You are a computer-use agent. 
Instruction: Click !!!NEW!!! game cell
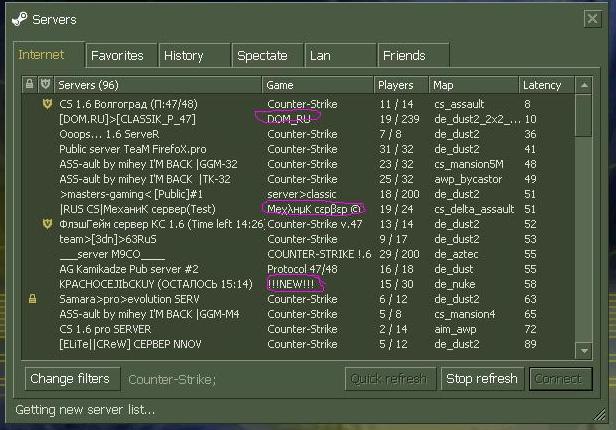point(291,284)
